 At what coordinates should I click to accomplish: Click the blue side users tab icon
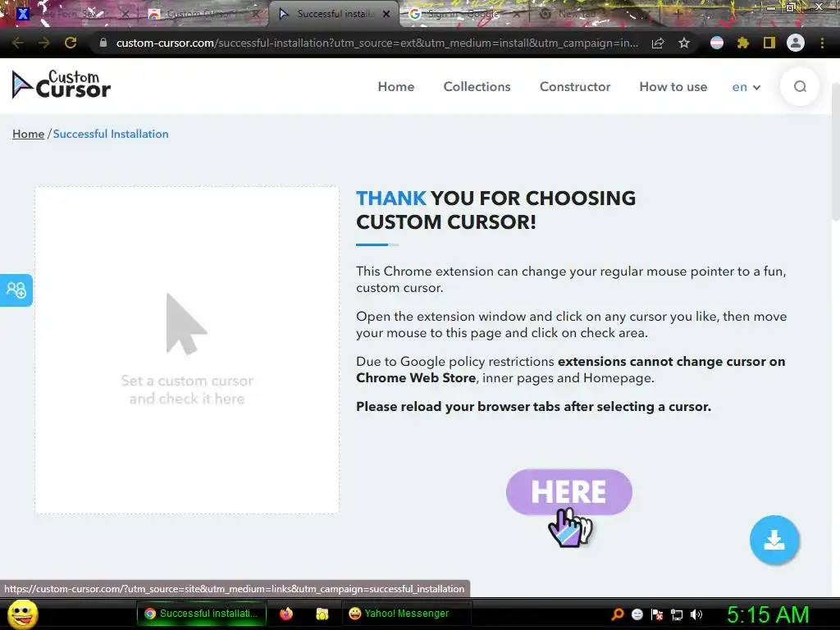16,290
